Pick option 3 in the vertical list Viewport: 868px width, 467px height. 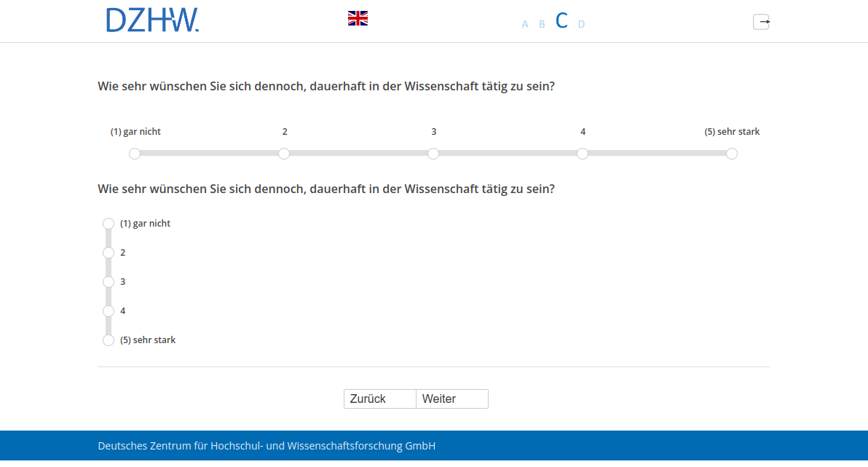[x=108, y=282]
